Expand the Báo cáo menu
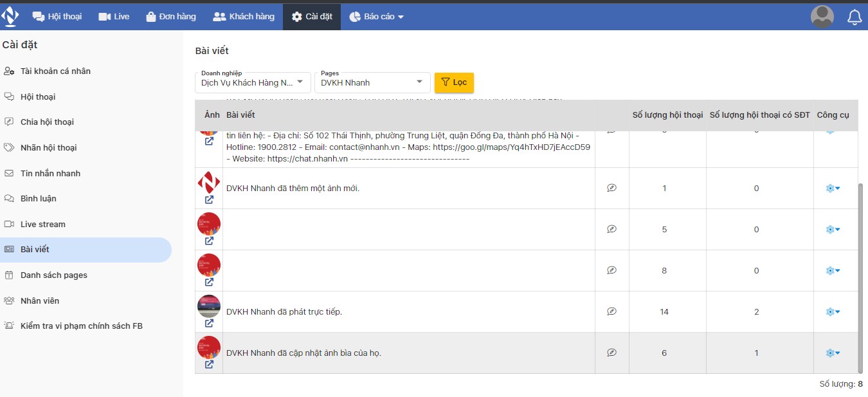Image resolution: width=868 pixels, height=397 pixels. (377, 17)
